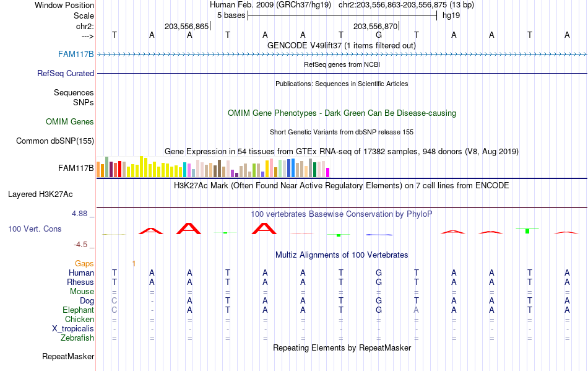Screen dimensions: 588x371
Task: Click the Basewise Conservation by PhyloP title
Action: [x=342, y=214]
